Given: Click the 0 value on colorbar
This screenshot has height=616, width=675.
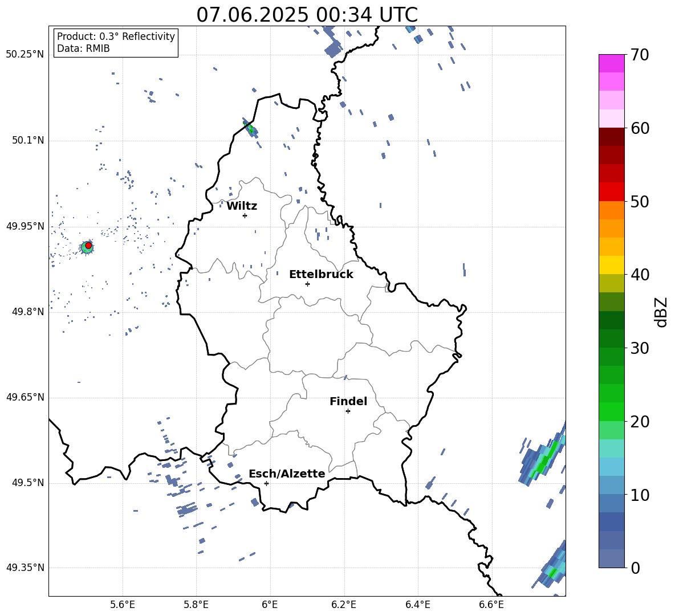Looking at the screenshot, I should coord(635,568).
